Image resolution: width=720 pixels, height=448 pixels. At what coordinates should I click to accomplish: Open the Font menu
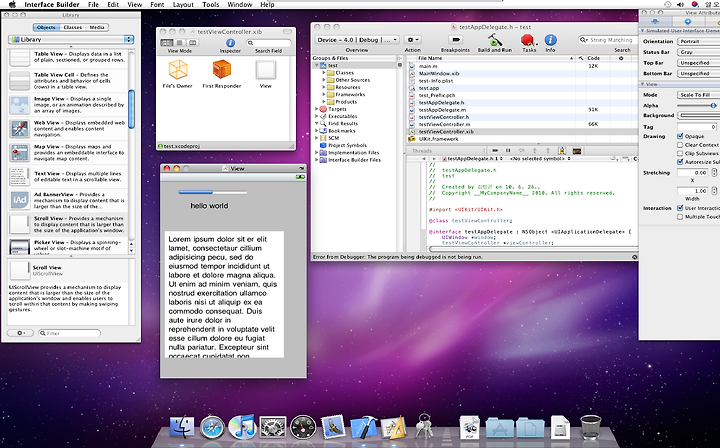157,5
